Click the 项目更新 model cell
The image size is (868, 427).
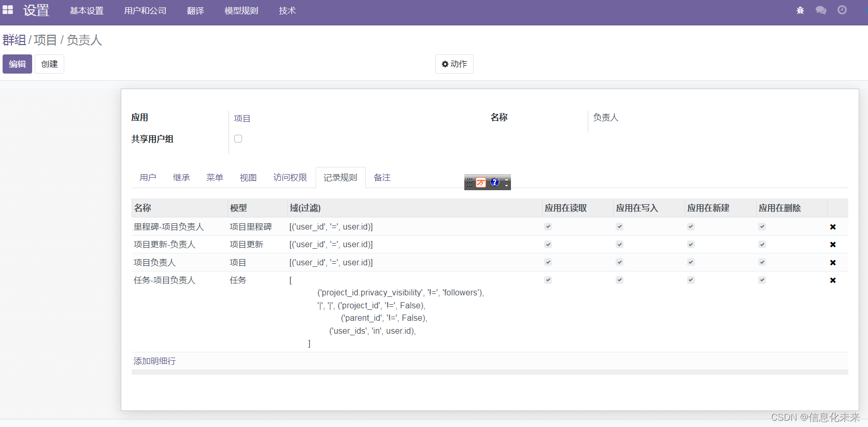point(247,245)
